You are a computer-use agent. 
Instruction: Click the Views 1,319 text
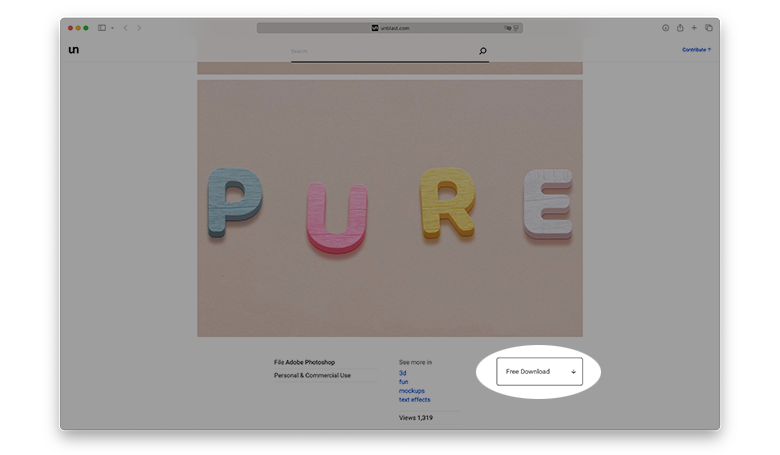(416, 418)
